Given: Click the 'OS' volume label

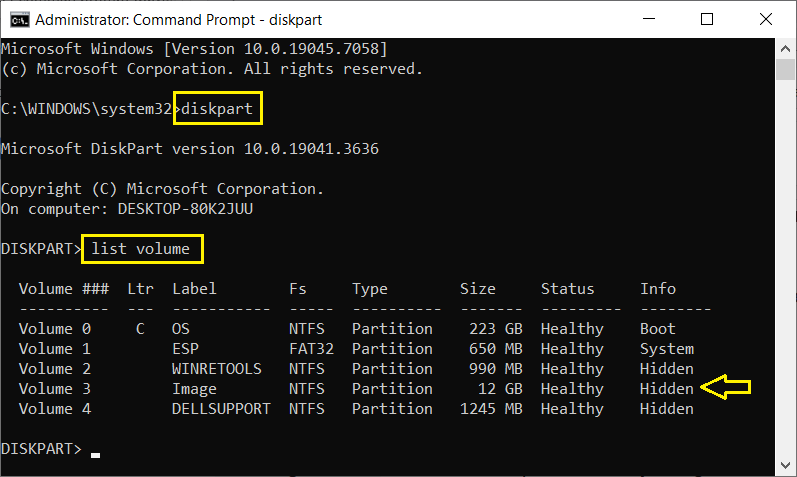Looking at the screenshot, I should (180, 329).
